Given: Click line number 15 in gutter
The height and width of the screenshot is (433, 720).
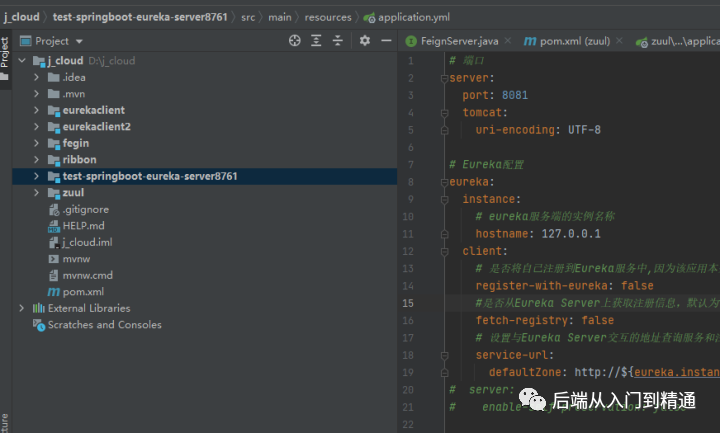Looking at the screenshot, I should (408, 303).
